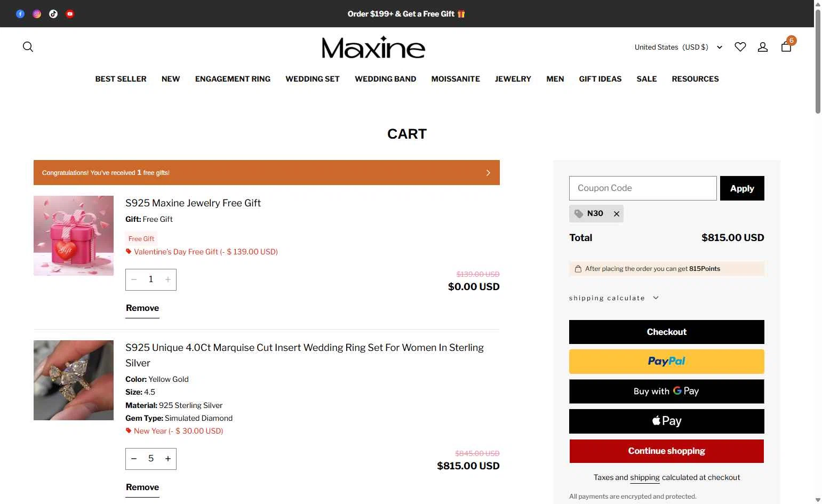Open Maxine's Facebook page icon
The image size is (822, 504).
[x=20, y=14]
